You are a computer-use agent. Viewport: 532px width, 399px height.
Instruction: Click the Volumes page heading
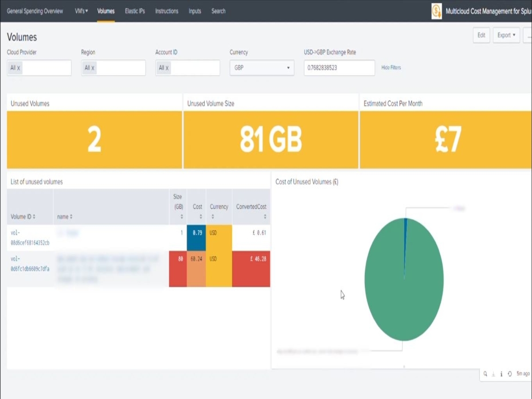pyautogui.click(x=22, y=37)
